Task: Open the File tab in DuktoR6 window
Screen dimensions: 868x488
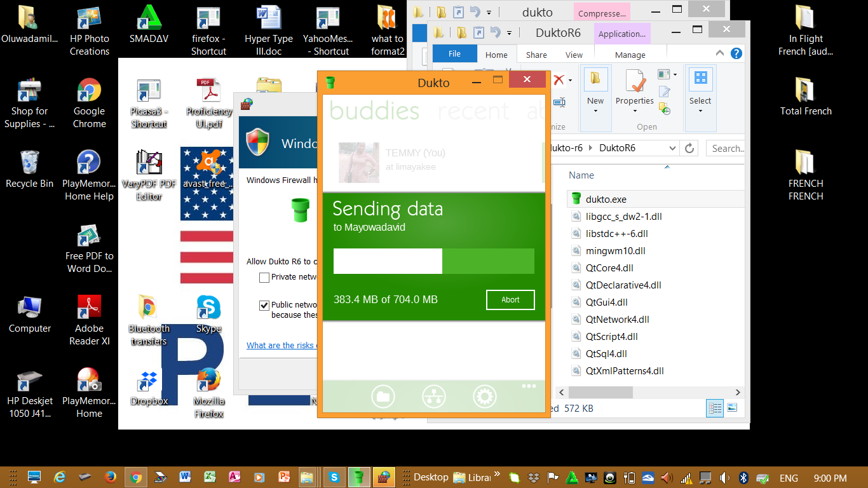Action: pos(454,54)
